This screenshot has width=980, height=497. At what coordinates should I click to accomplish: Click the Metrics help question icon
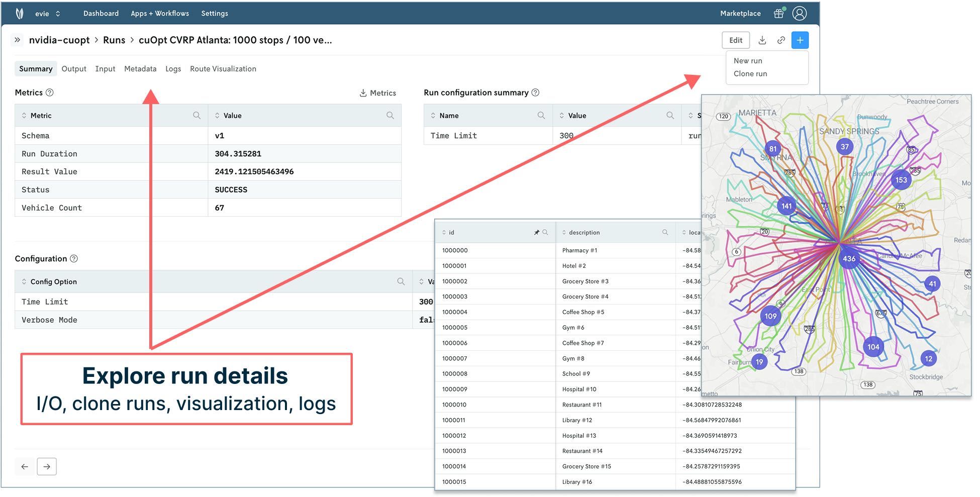tap(50, 92)
